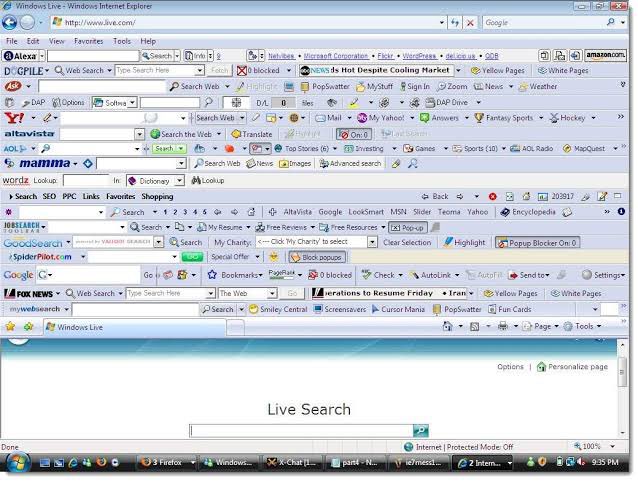
Task: Open the Help menu
Action: pyautogui.click(x=148, y=41)
